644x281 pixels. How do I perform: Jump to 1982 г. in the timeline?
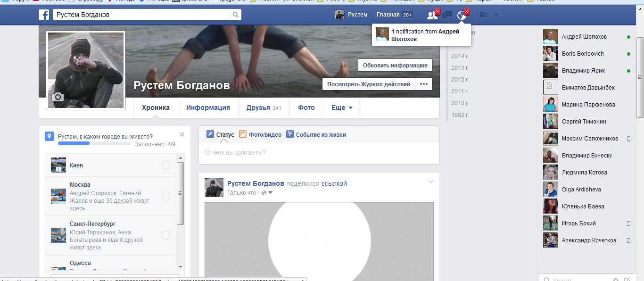[460, 115]
